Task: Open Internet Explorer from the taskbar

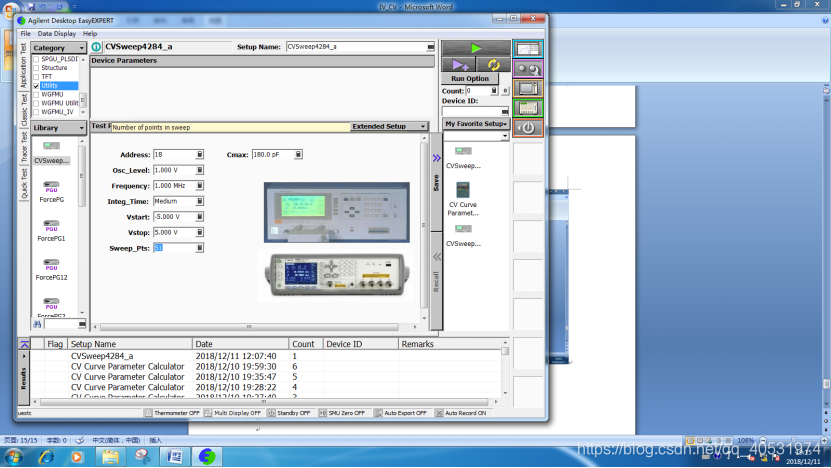Action: coord(46,456)
